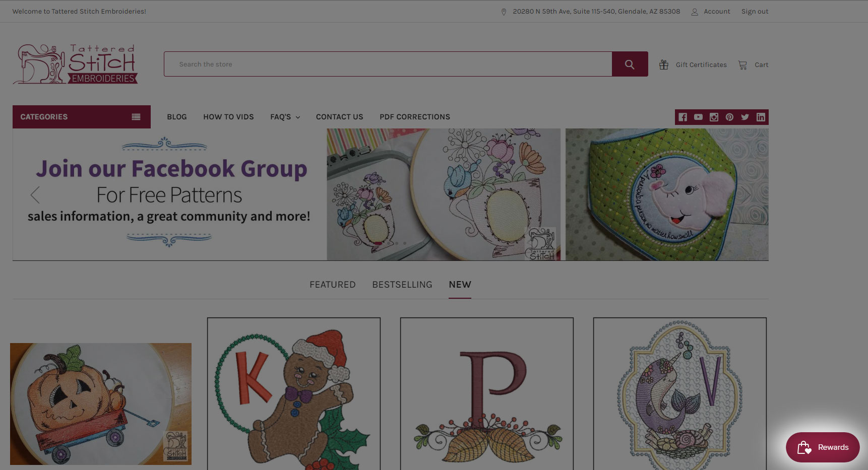This screenshot has width=868, height=470.
Task: Select the New products tab
Action: pos(460,285)
